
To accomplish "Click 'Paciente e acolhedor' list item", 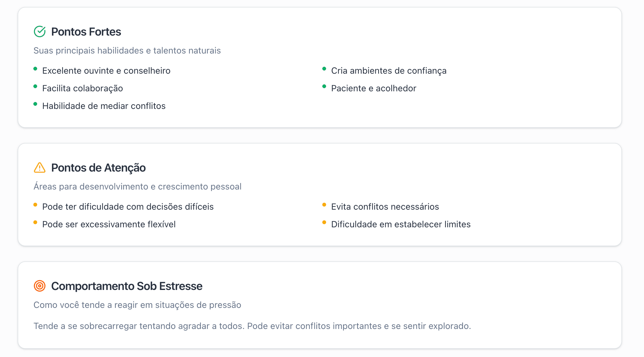I will pyautogui.click(x=374, y=88).
